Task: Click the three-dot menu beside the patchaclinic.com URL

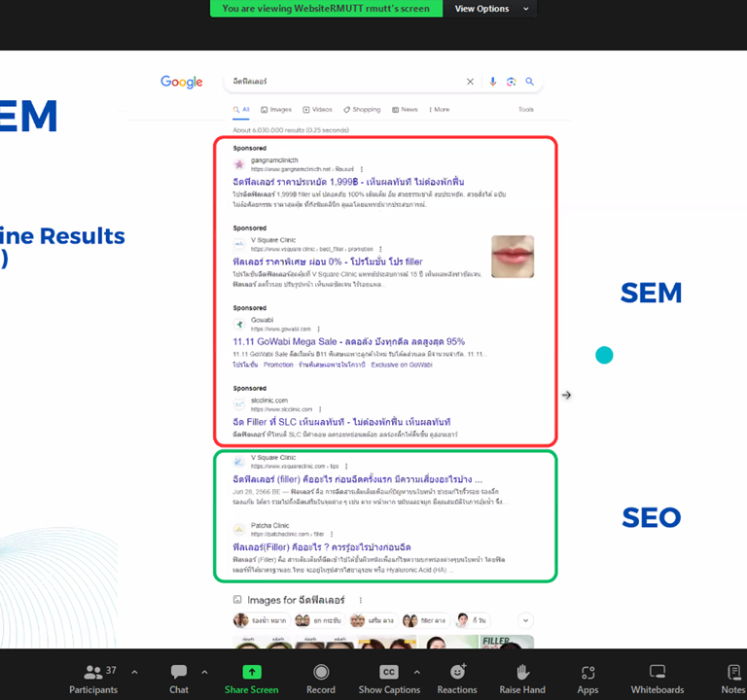Action: click(x=332, y=535)
